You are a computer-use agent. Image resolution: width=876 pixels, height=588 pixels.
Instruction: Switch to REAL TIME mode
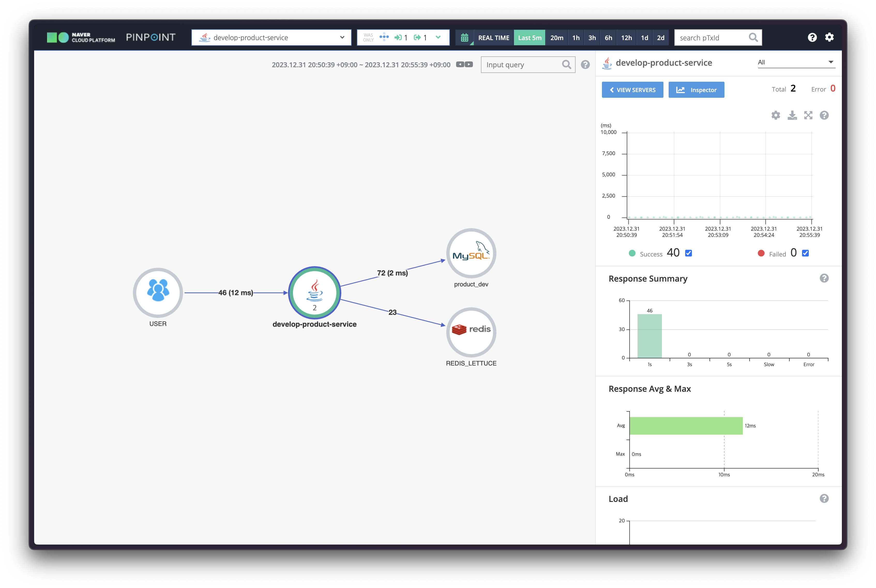coord(494,37)
